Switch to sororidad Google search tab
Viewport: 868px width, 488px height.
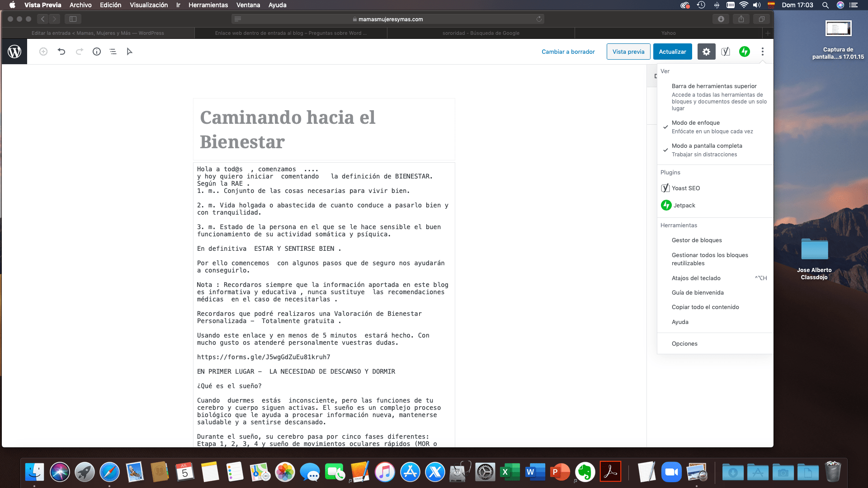(481, 33)
